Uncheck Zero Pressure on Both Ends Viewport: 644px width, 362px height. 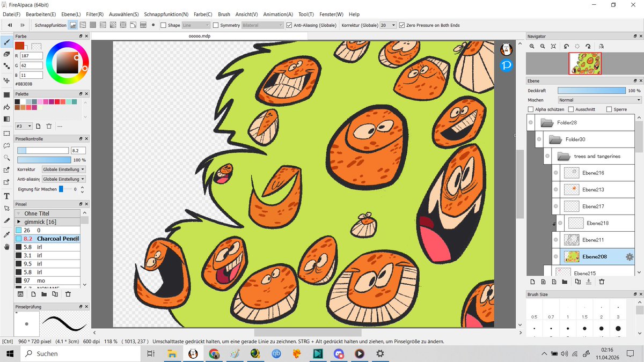(402, 25)
